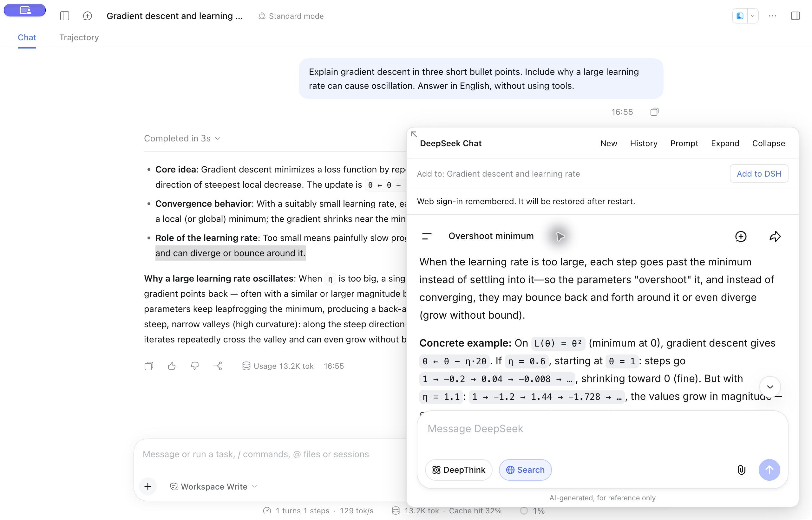
Task: Click the Overshoot minimum conversation title
Action: pos(491,236)
